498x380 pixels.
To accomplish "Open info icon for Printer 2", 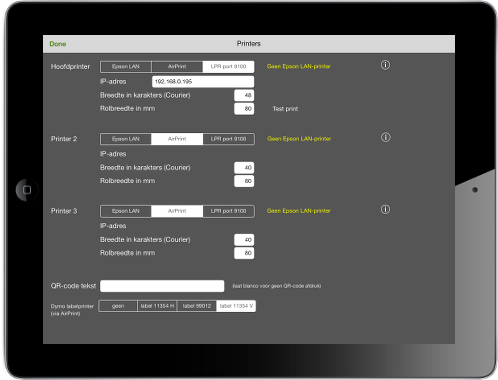I will [x=386, y=137].
